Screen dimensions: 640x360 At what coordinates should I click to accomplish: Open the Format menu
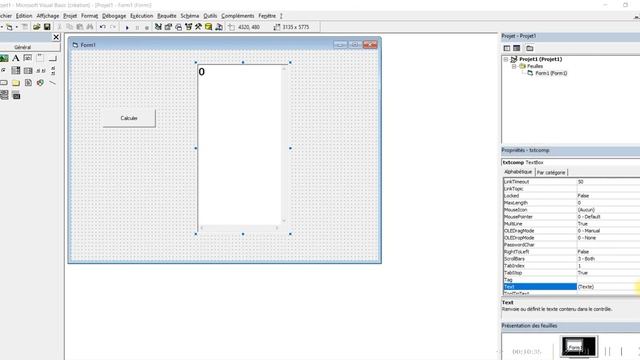[89, 16]
